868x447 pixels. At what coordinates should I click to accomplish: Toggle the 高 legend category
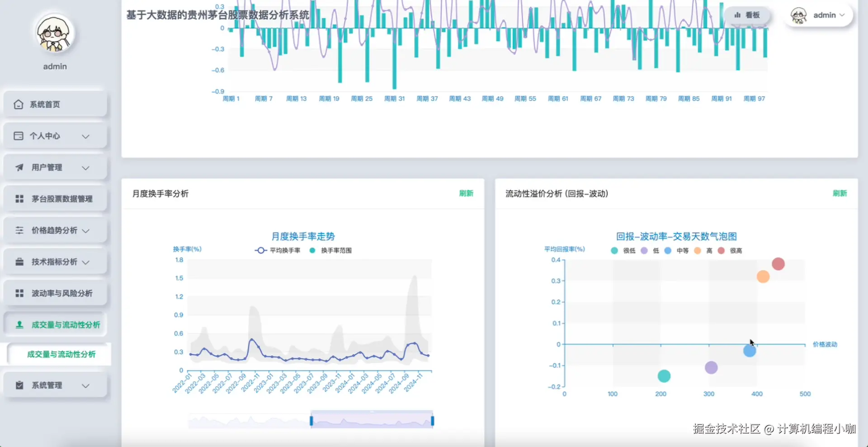[x=703, y=250]
